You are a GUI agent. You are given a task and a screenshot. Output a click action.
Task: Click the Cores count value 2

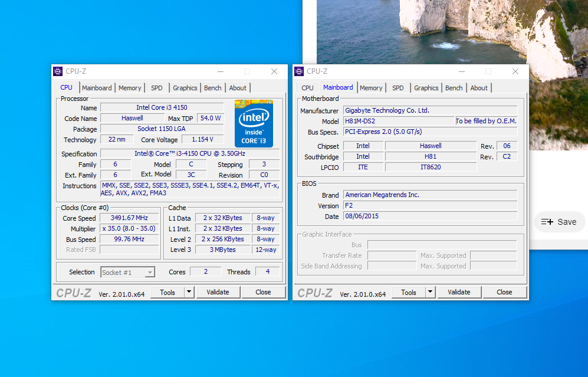pyautogui.click(x=205, y=271)
